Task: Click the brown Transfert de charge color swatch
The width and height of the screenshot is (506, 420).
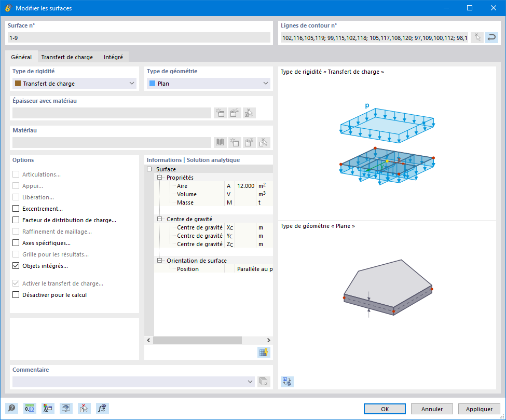Action: coord(18,83)
